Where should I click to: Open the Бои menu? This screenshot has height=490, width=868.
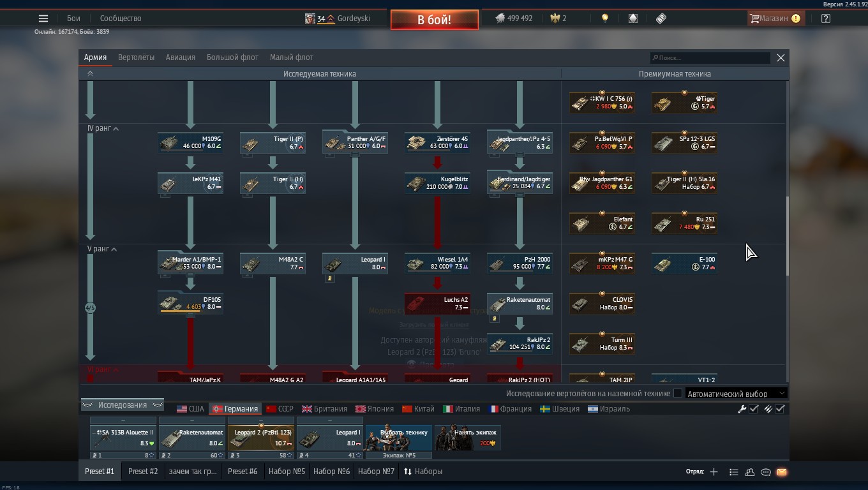click(73, 19)
